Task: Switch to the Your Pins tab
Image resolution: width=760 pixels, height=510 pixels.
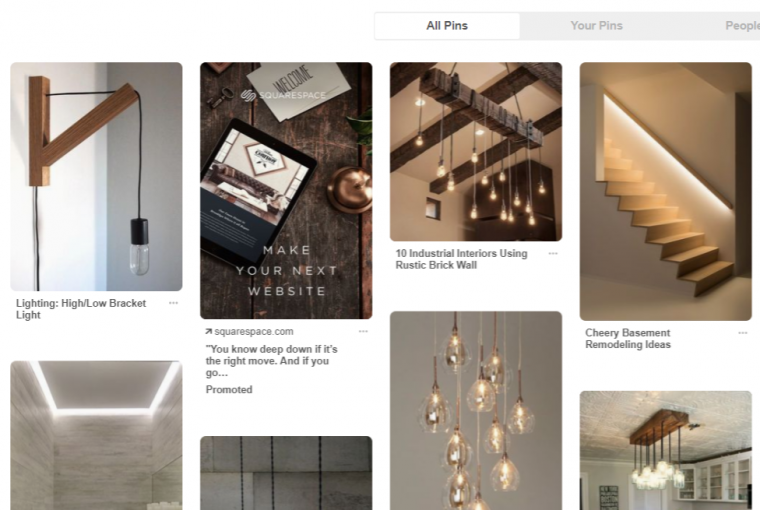Action: (596, 26)
